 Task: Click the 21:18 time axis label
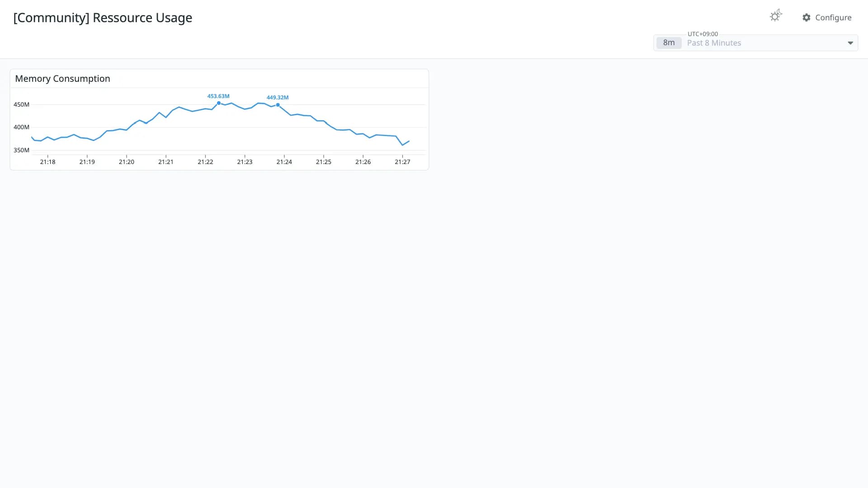tap(47, 162)
